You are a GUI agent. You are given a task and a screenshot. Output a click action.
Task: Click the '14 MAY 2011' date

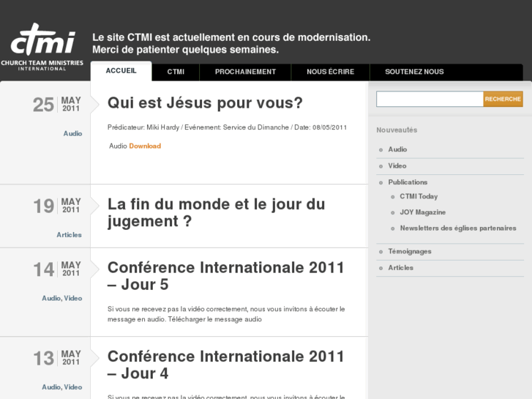click(x=56, y=269)
